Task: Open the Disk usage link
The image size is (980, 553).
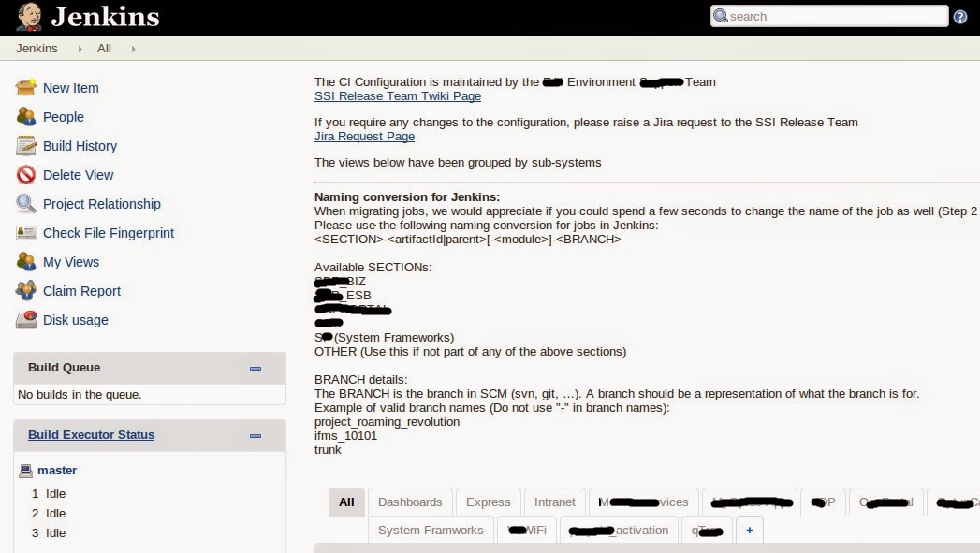Action: tap(76, 320)
